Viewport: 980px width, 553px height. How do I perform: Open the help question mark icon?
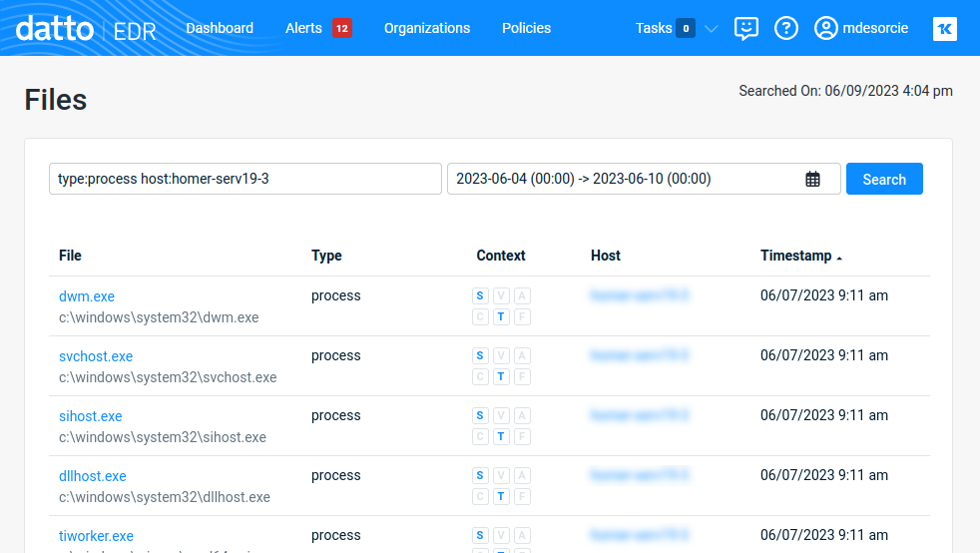coord(786,28)
